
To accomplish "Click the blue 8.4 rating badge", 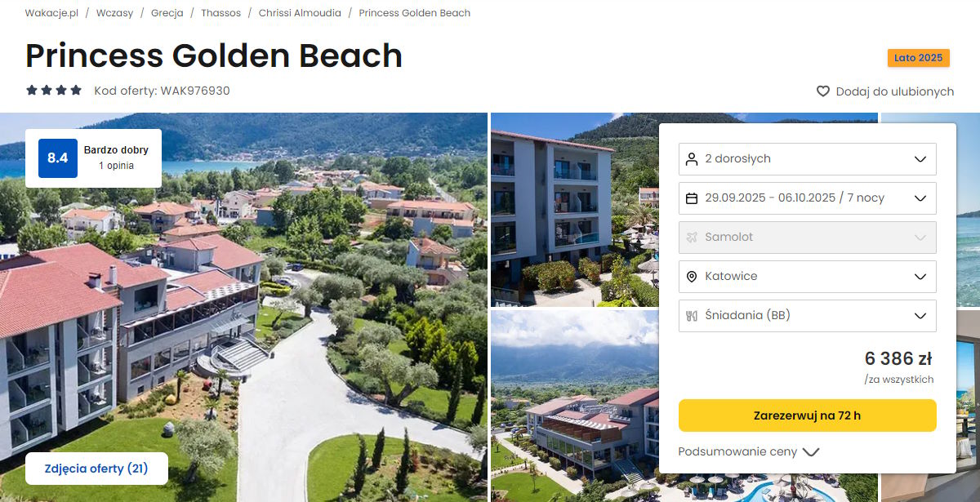I will (58, 158).
